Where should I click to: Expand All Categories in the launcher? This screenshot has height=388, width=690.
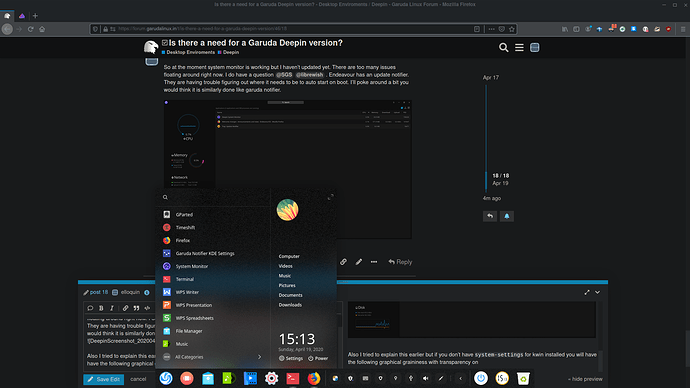[213, 357]
